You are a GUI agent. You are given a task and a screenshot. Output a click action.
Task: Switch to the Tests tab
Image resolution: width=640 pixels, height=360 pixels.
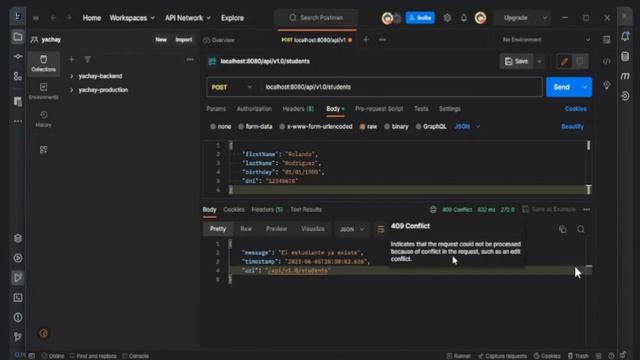click(x=421, y=109)
